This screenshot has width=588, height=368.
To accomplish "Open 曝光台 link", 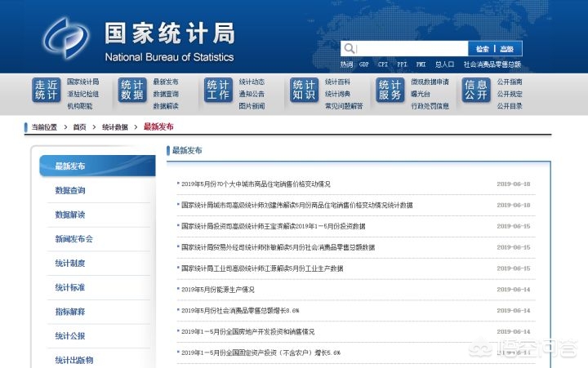I will pos(421,94).
